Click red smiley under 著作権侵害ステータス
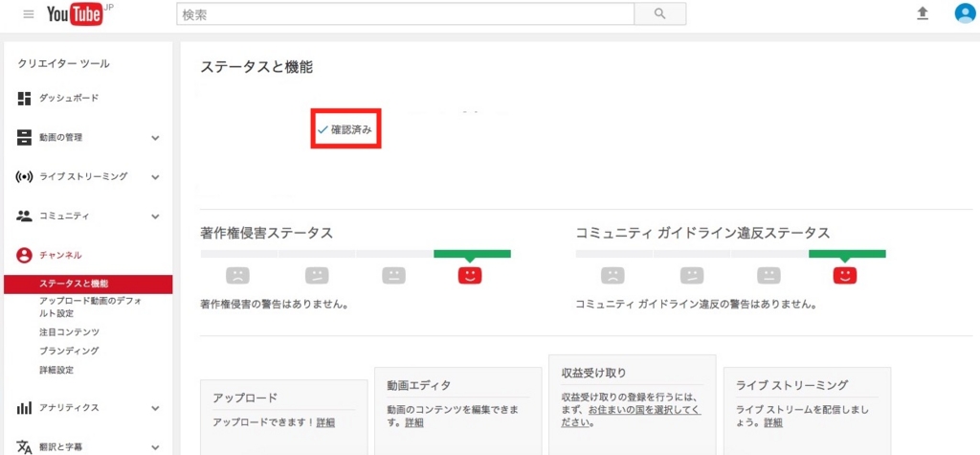The width and height of the screenshot is (980, 455). (x=470, y=275)
